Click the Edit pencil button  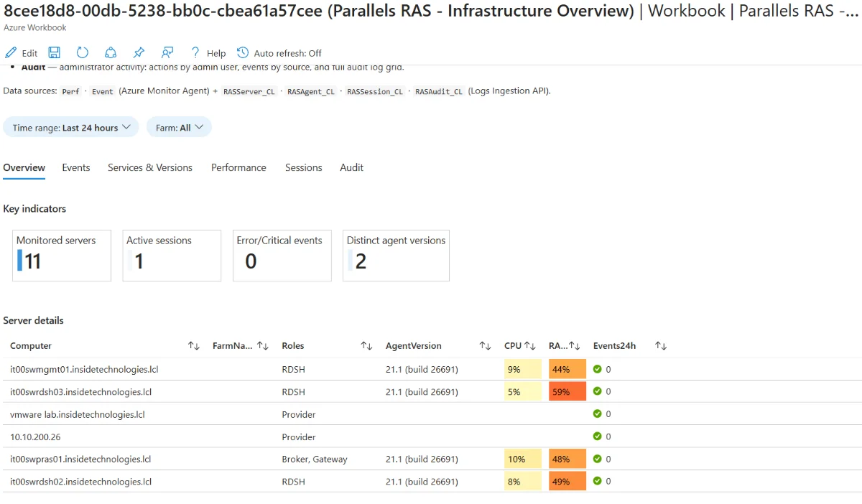point(21,53)
